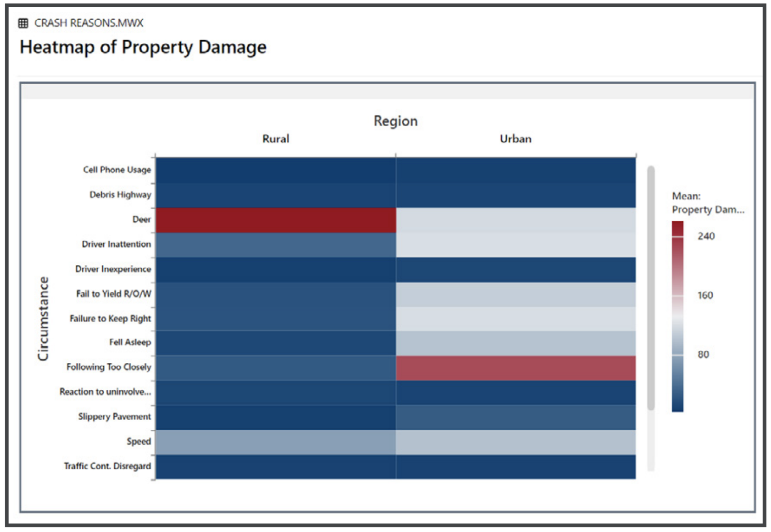Click the vertical scrollbar thumb beside the heatmap
The height and width of the screenshot is (532, 771).
coord(651,288)
